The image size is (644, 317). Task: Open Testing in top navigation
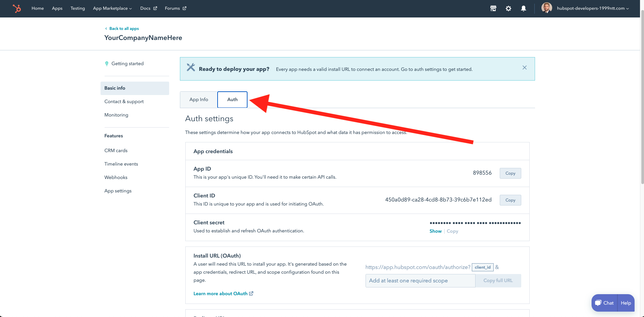(78, 8)
